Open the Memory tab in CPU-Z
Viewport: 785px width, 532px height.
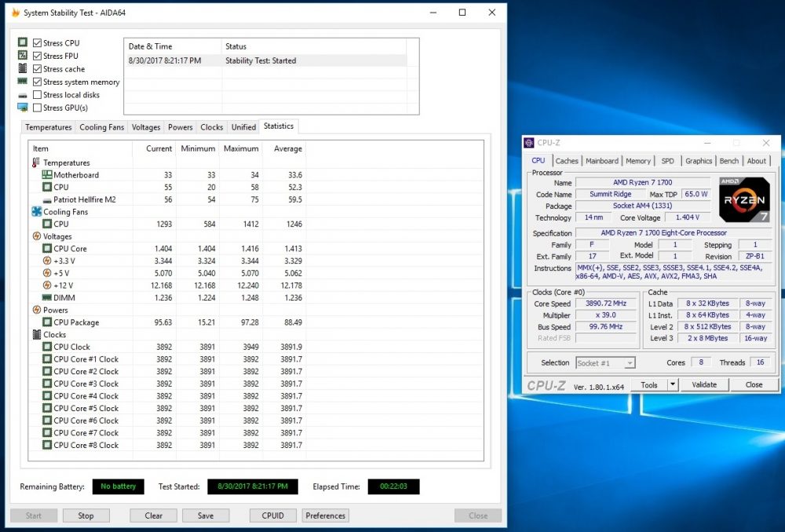click(x=638, y=161)
